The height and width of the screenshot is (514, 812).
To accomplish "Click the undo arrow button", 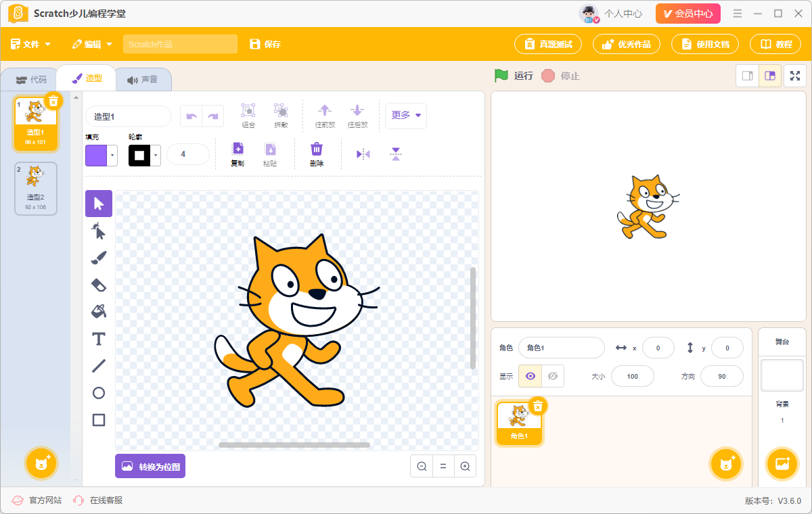I will coord(191,116).
